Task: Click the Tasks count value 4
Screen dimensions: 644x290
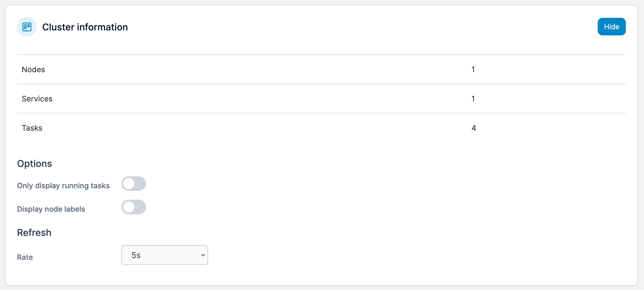Action: pyautogui.click(x=474, y=128)
